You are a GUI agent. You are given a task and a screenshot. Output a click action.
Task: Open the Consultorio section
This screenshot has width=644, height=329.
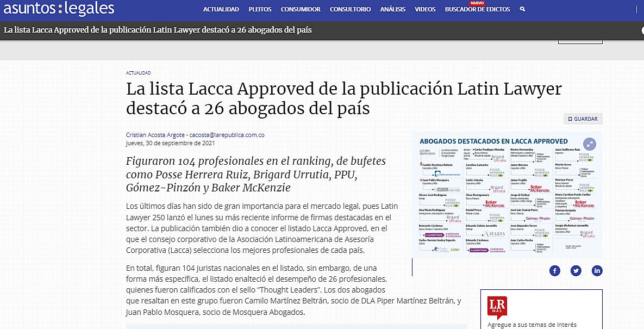click(351, 9)
